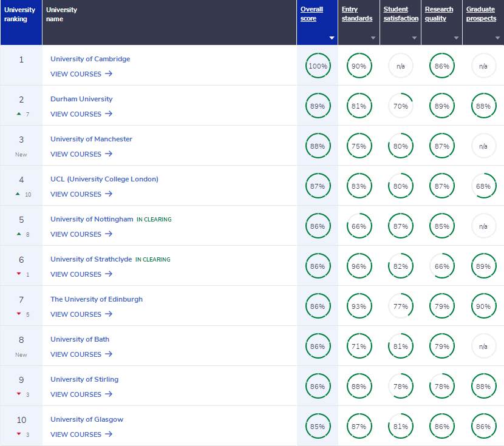View courses for University of Nottingham
This screenshot has height=446, width=504.
[81, 234]
